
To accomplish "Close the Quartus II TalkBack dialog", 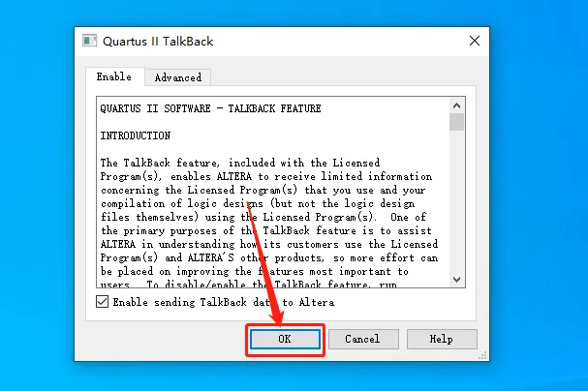I will click(475, 41).
